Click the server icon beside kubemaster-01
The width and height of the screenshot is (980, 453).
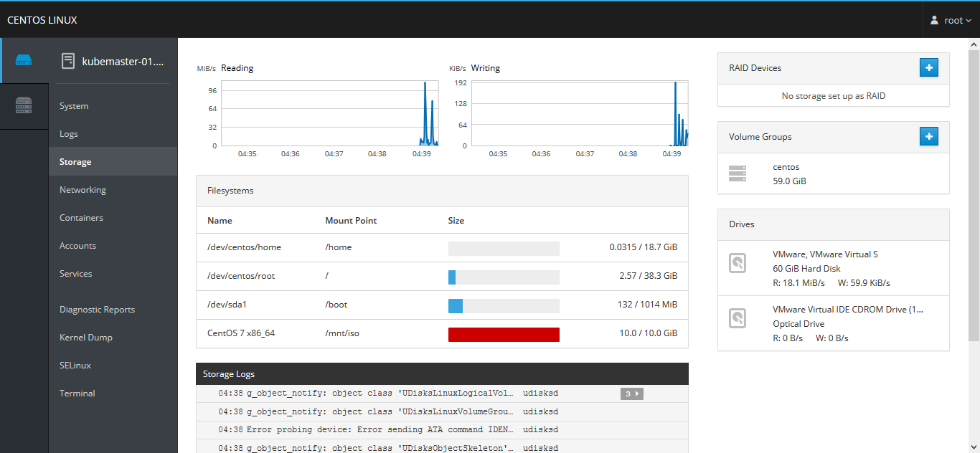point(68,61)
